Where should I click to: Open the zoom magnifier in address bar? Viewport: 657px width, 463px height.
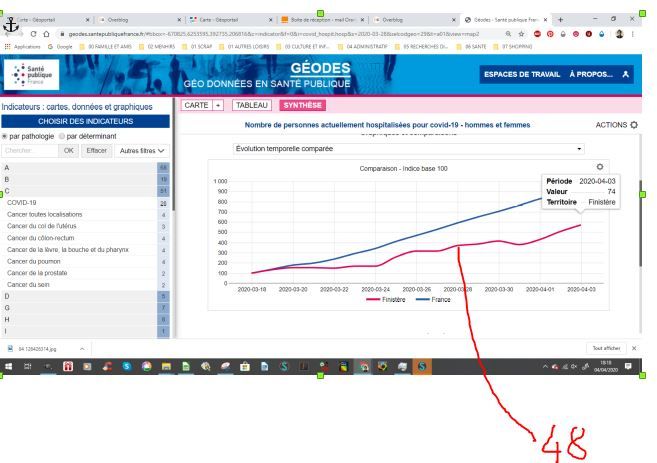(x=508, y=34)
